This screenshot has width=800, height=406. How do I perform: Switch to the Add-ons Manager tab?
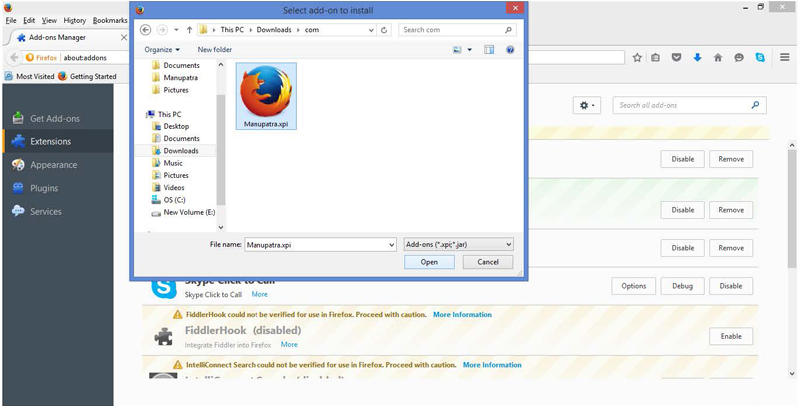(x=66, y=37)
